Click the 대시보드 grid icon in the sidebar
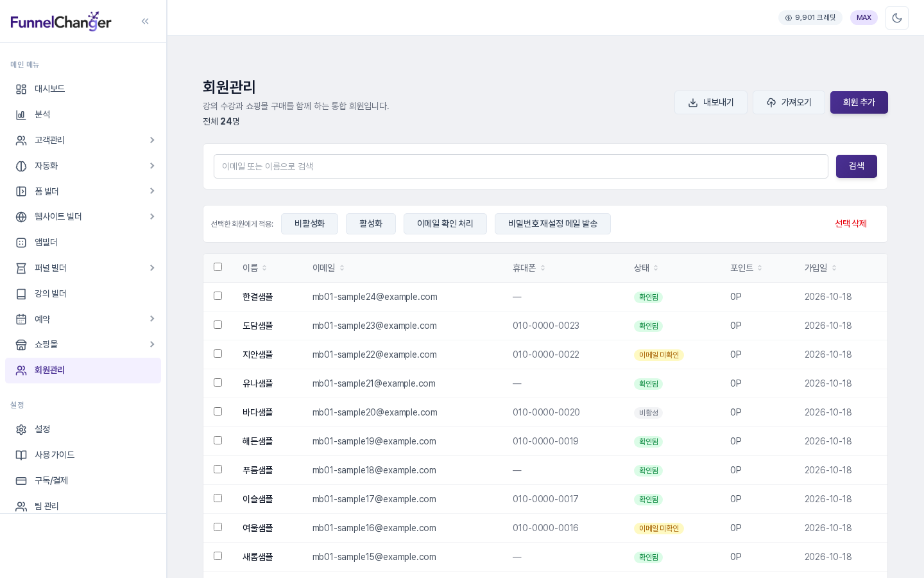924x578 pixels. point(21,89)
